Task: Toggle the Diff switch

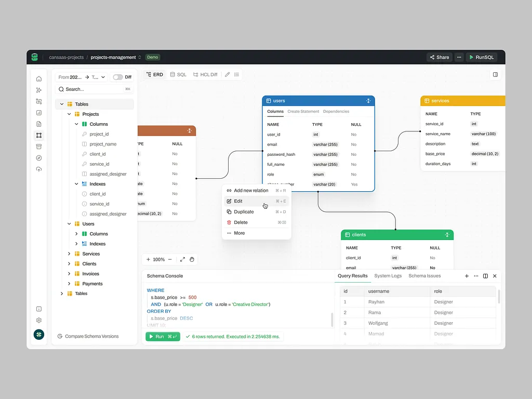Action: point(118,77)
